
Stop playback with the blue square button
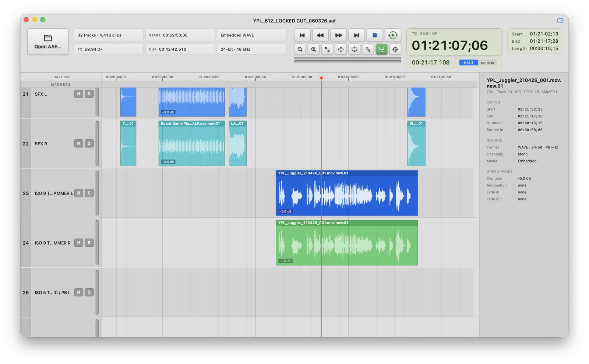375,35
